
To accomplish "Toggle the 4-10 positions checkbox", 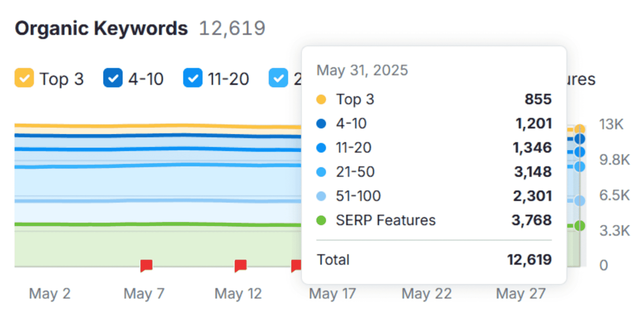I will coord(113,78).
